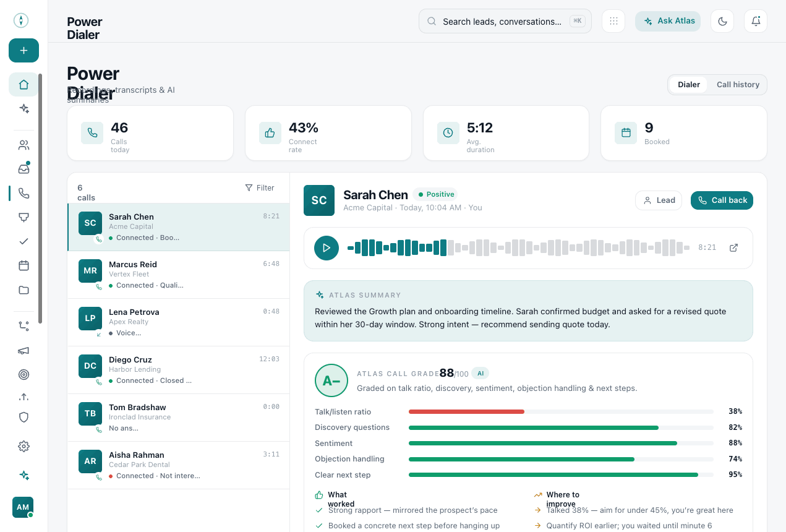Image resolution: width=786 pixels, height=532 pixels.
Task: Click the calendar icon on Booked card
Action: pos(626,133)
